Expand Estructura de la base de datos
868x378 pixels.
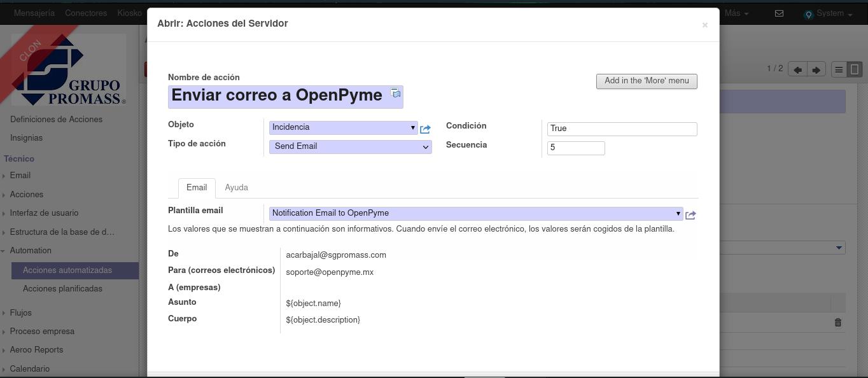[62, 232]
